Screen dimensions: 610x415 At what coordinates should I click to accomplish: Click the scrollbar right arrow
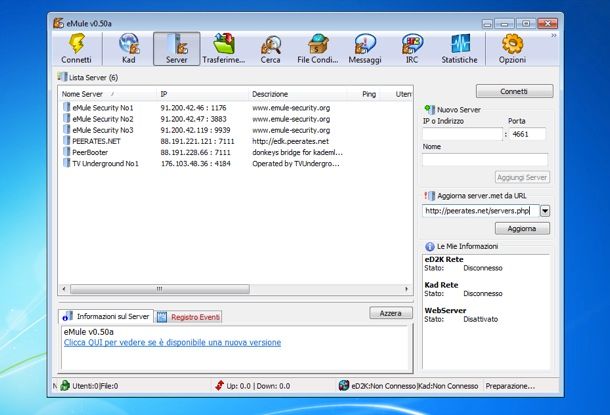[407, 289]
